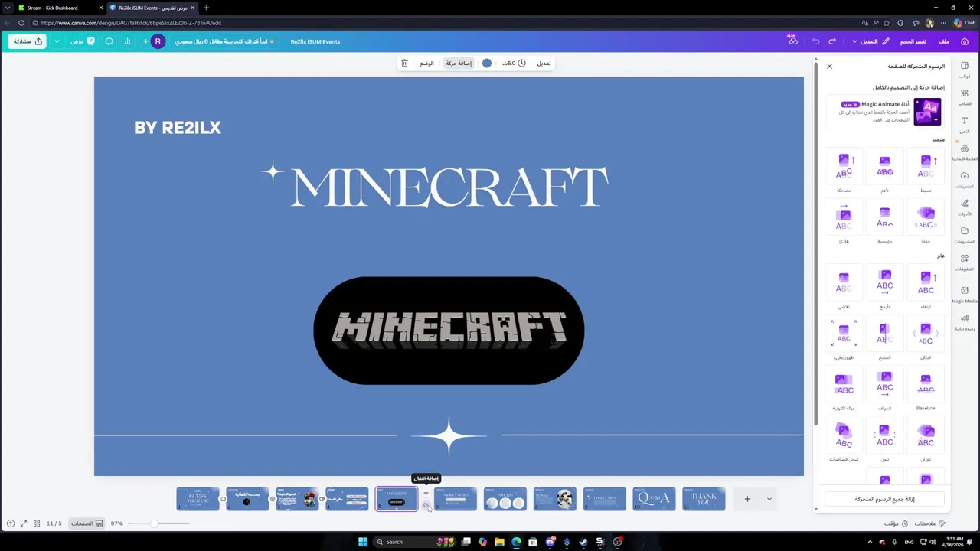Open the R account avatar

click(158, 41)
